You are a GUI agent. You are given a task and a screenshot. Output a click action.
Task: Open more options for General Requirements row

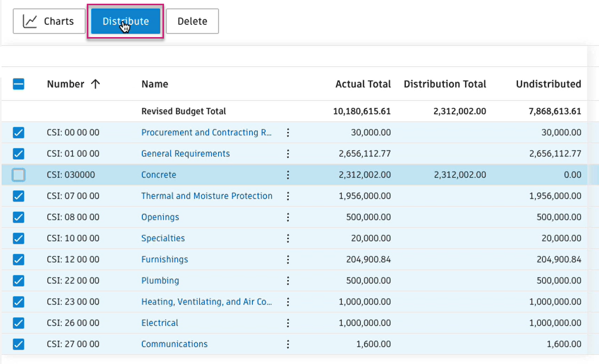pyautogui.click(x=288, y=153)
